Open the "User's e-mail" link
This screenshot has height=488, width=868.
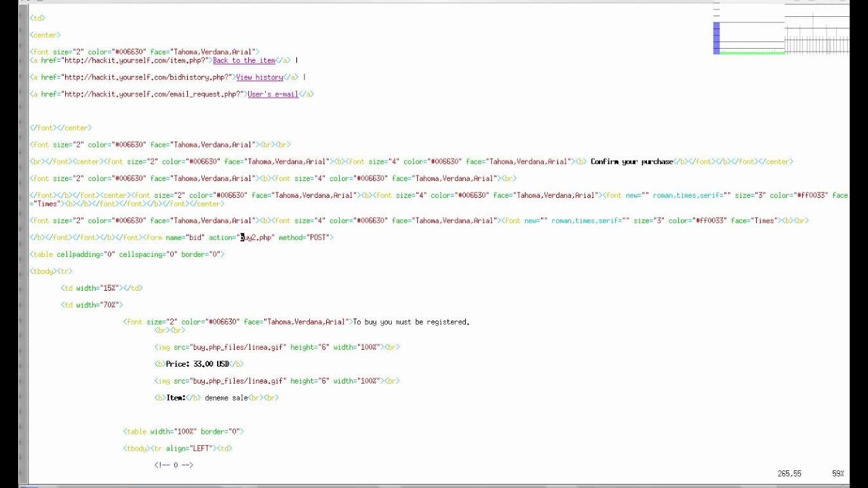(273, 94)
